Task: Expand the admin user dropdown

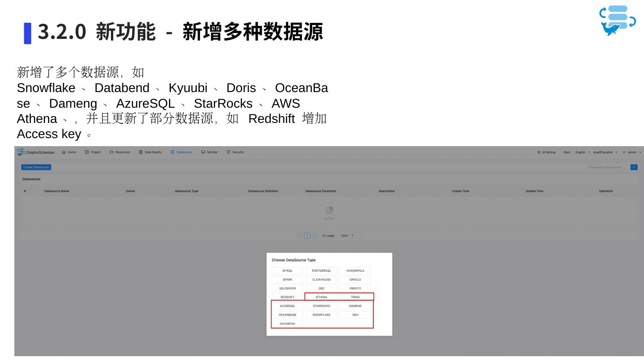Action: pyautogui.click(x=632, y=152)
